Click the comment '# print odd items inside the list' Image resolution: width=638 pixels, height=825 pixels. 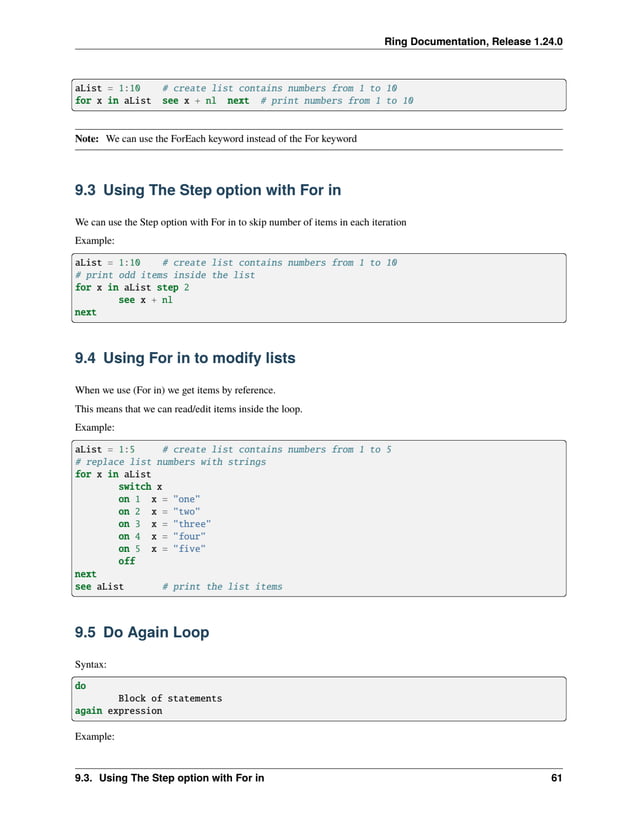165,275
